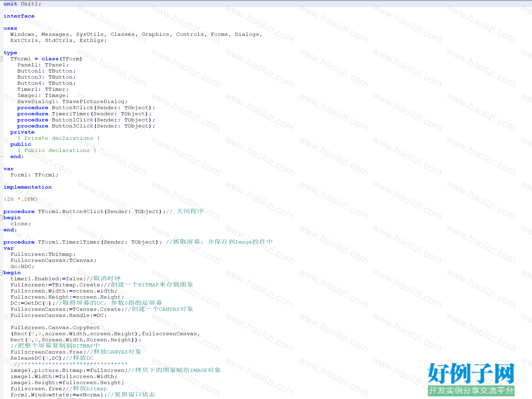Click 'FullscreenCanvas.Free;' statement
532x399 pixels.
[x=48, y=352]
